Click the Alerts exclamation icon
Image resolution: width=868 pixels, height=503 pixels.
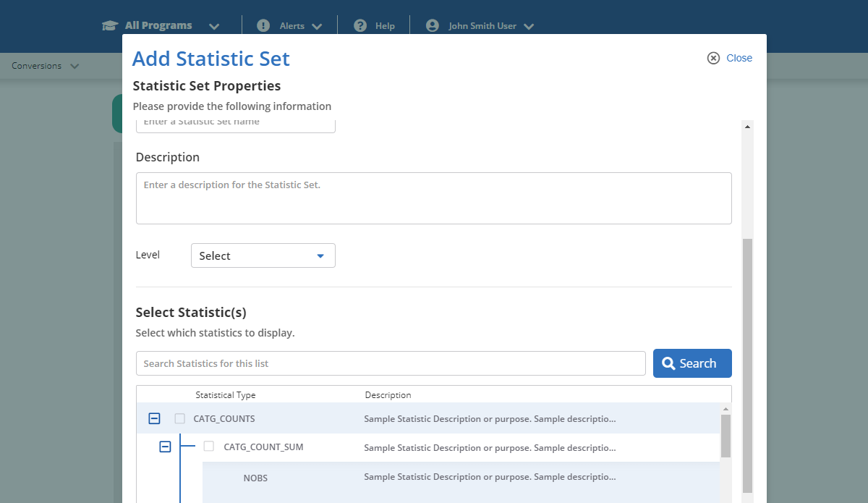click(x=263, y=25)
